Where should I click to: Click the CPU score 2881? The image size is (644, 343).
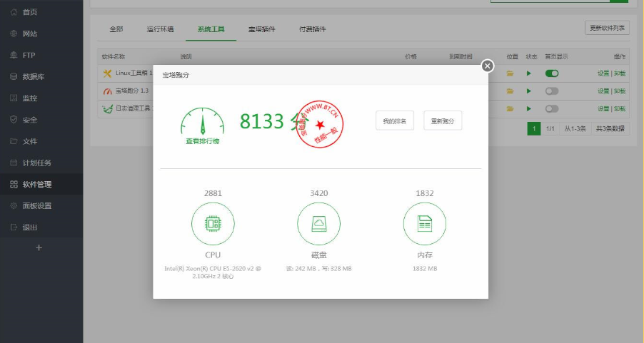click(x=213, y=193)
